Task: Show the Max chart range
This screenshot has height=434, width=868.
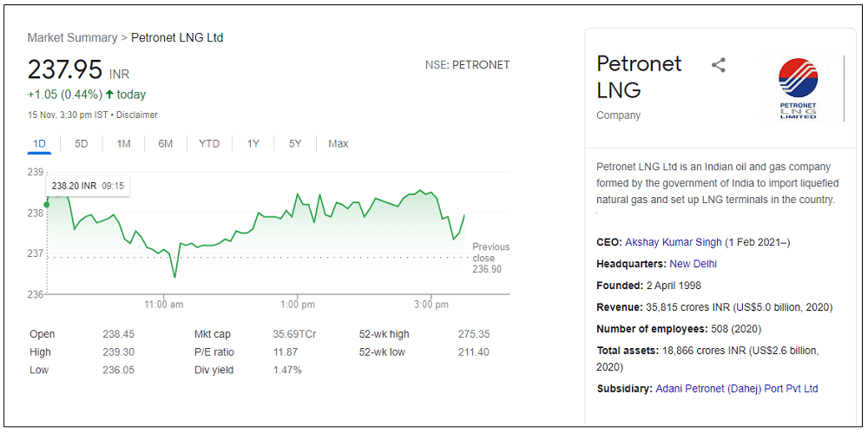Action: click(339, 144)
